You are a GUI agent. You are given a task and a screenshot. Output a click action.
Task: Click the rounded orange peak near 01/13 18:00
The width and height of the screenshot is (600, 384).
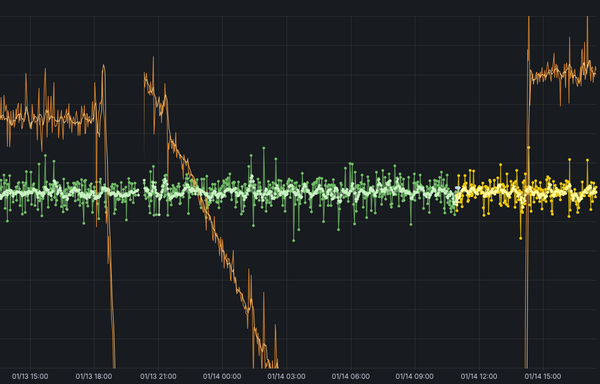click(x=103, y=66)
